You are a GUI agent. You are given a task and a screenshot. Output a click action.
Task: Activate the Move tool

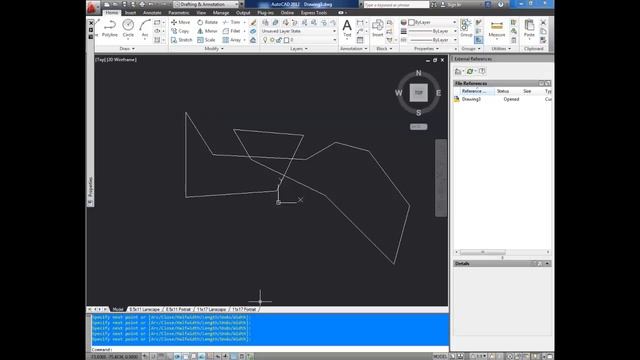pos(180,22)
